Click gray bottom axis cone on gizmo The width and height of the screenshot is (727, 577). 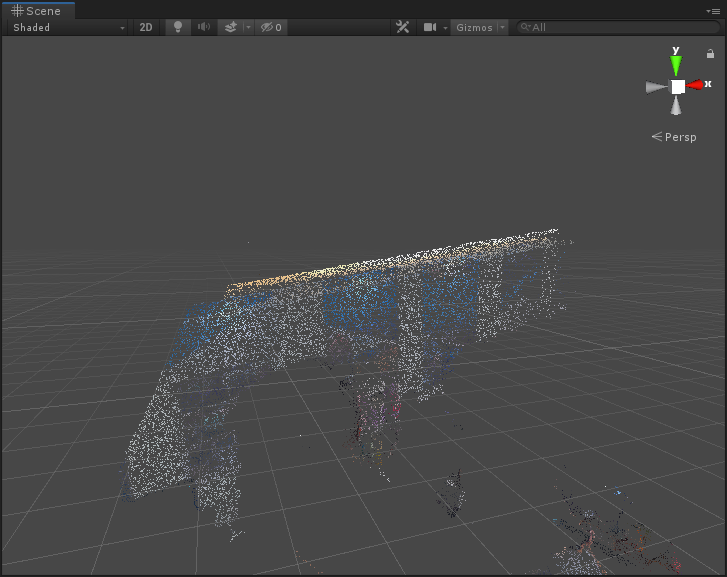point(676,106)
